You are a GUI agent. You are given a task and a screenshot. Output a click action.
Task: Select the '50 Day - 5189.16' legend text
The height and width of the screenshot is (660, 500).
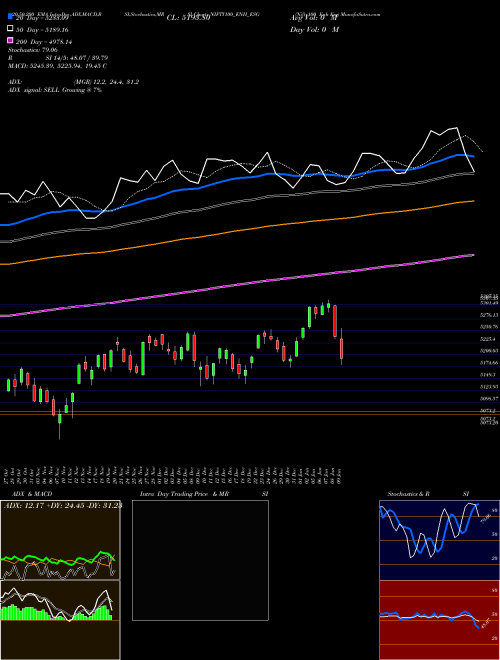[42, 30]
